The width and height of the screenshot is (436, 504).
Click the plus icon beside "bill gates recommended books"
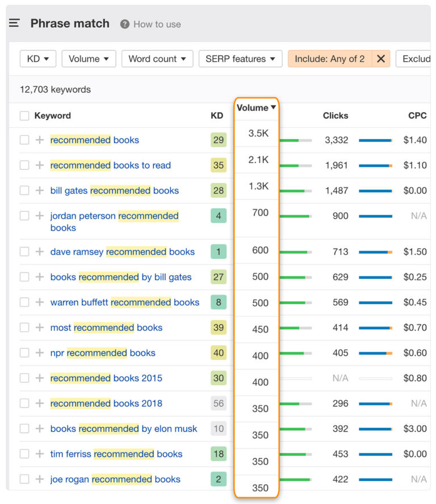click(37, 191)
